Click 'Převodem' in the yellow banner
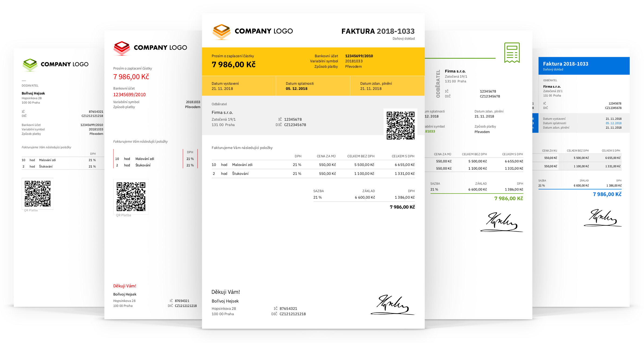The image size is (644, 343). 353,67
